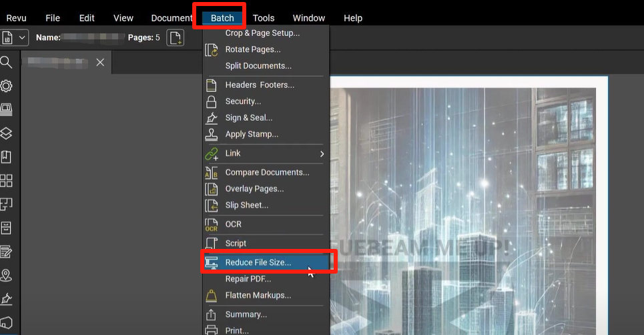Open the Signatures pen panel icon
Screen dimensions: 644x335
6,298
